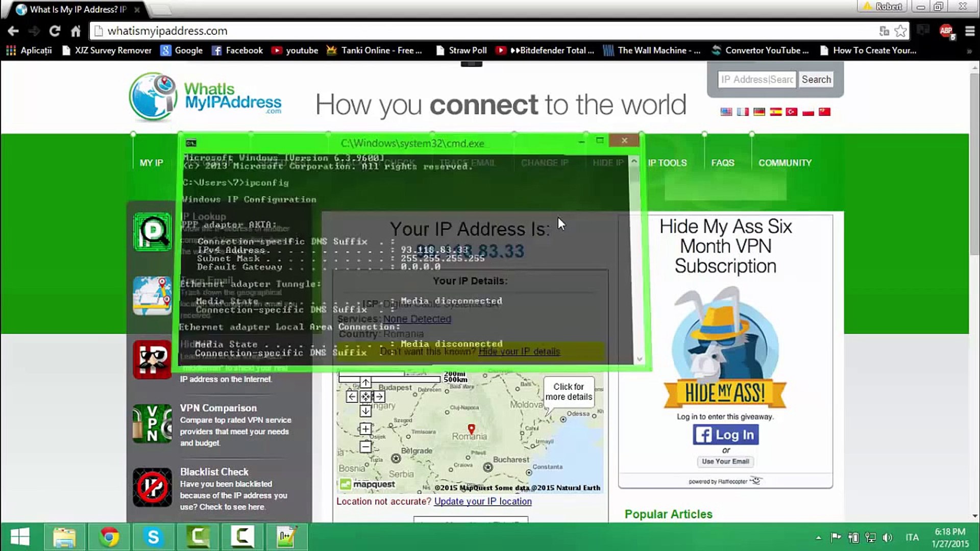
Task: Click the Search button
Action: (x=816, y=80)
